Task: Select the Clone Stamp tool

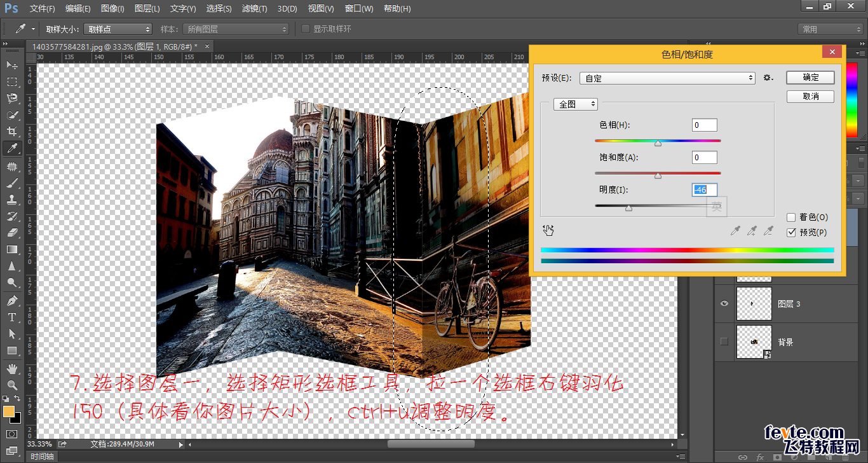Action: coord(12,200)
